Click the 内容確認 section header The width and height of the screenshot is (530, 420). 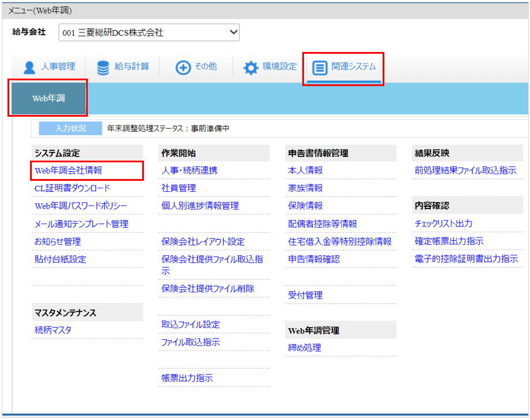(468, 206)
